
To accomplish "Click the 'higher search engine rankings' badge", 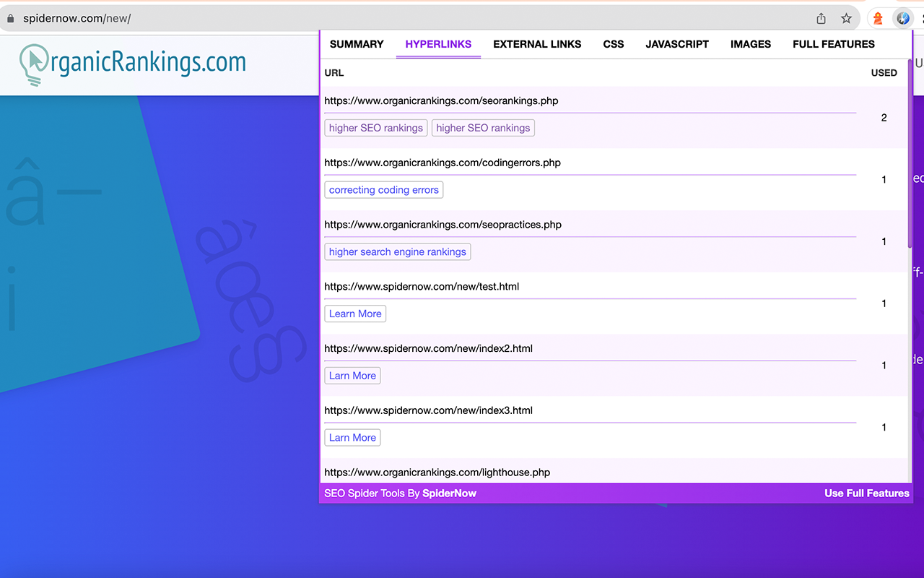I will coord(397,251).
